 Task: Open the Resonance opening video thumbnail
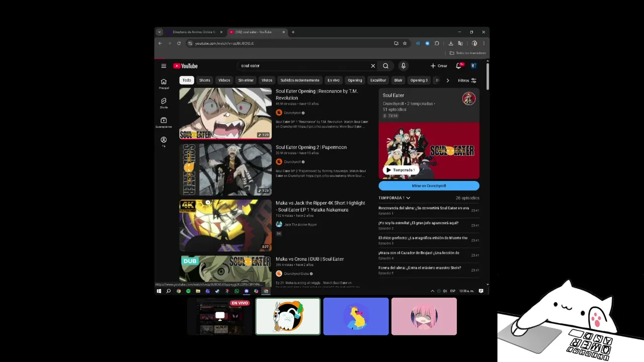click(x=225, y=114)
